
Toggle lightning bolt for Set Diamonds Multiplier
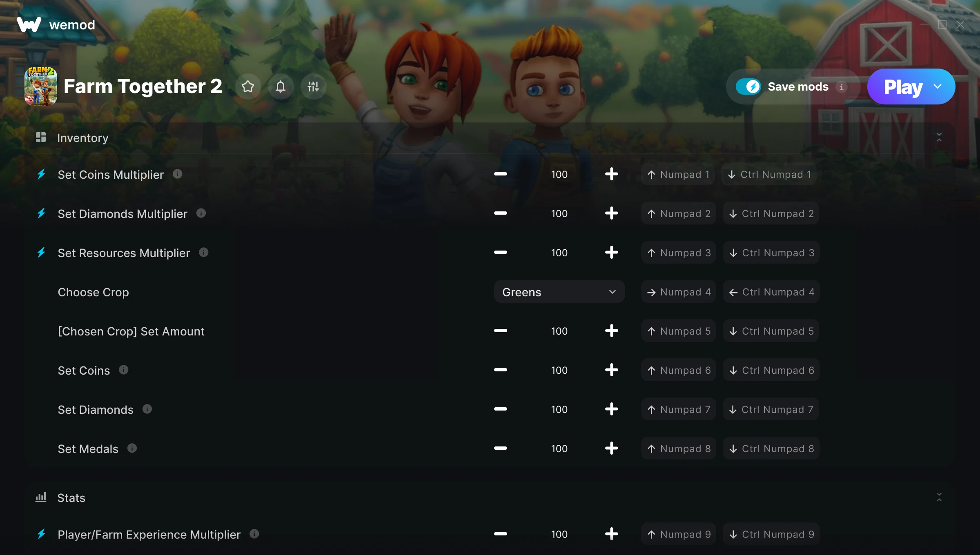pyautogui.click(x=41, y=213)
